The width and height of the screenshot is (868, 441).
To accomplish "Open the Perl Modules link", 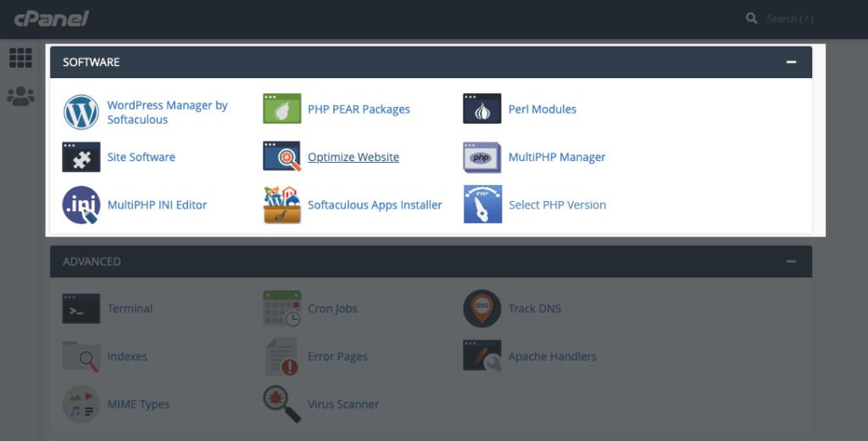I will click(542, 109).
